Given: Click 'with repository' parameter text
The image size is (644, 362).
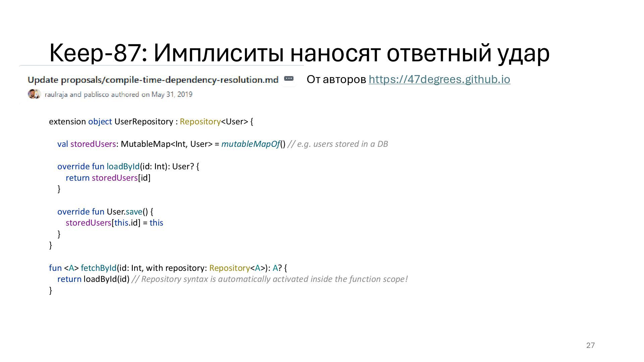Looking at the screenshot, I should point(175,268).
